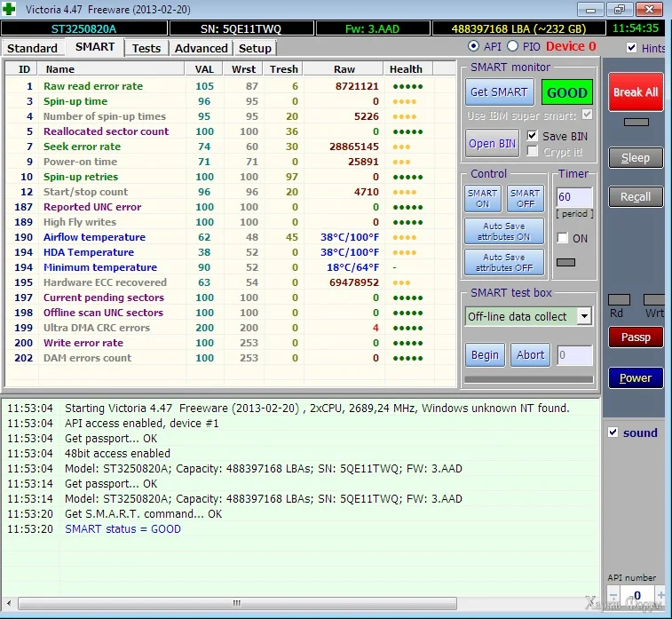Click the Recall button
Viewport: 672px width, 619px height.
pyautogui.click(x=635, y=197)
